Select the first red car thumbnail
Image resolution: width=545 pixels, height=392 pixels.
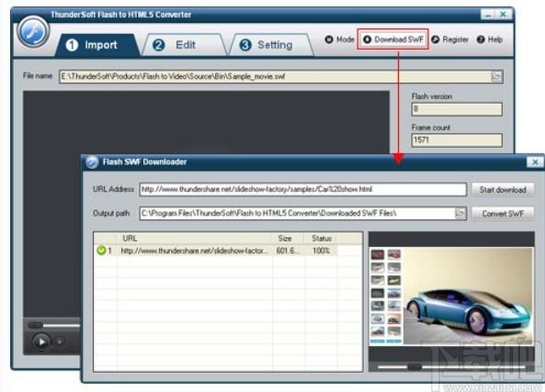point(378,255)
